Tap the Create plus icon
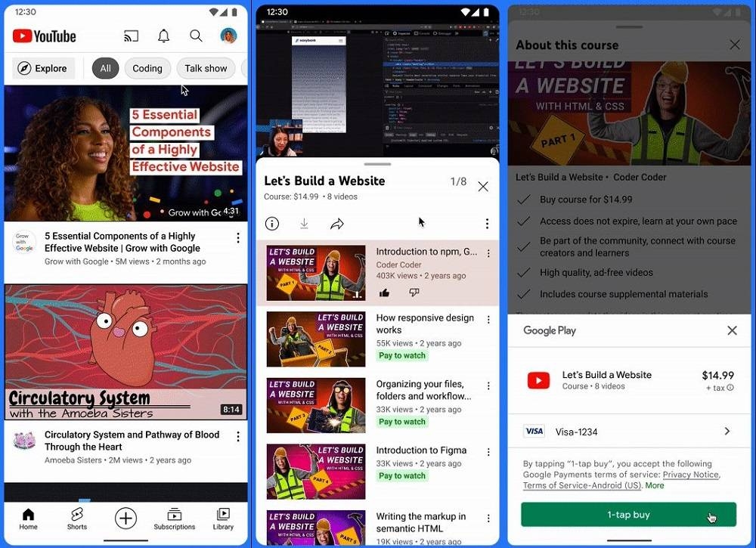The width and height of the screenshot is (756, 548). click(x=125, y=518)
